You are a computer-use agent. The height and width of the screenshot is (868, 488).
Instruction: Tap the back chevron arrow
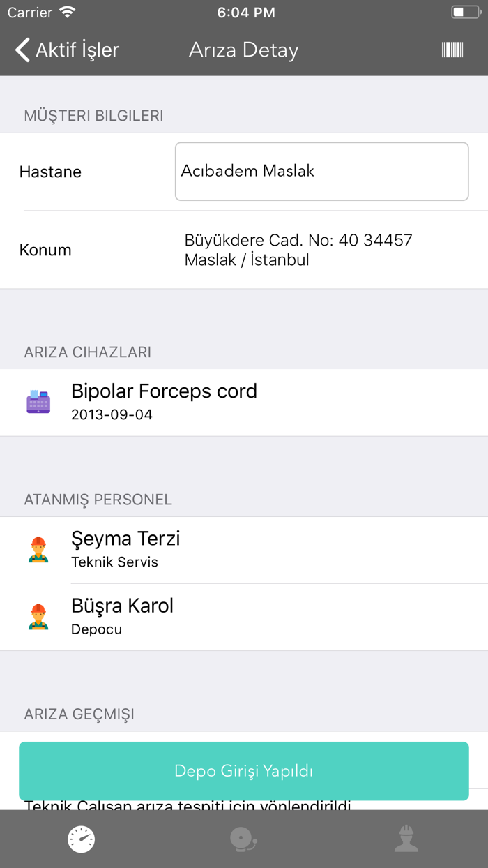pos(22,50)
